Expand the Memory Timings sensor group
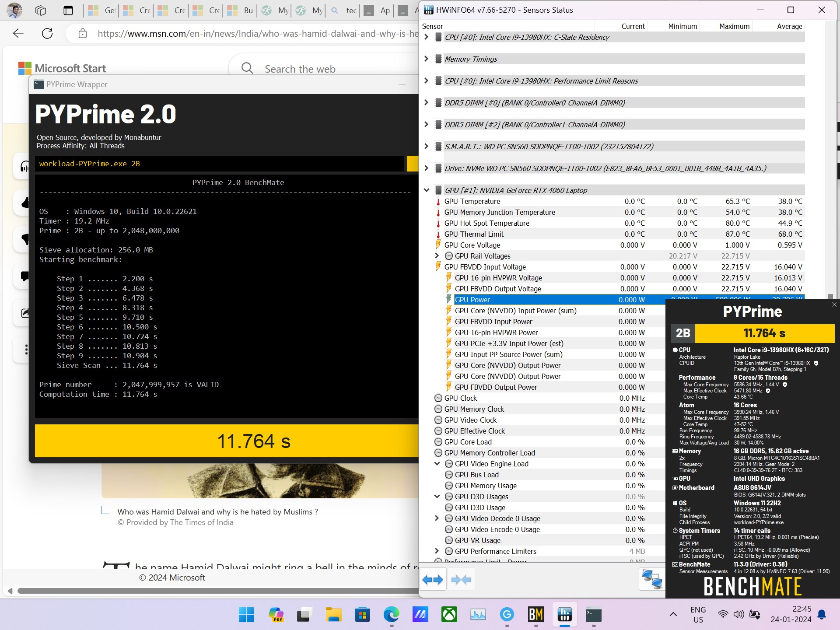The image size is (840, 630). [x=427, y=59]
